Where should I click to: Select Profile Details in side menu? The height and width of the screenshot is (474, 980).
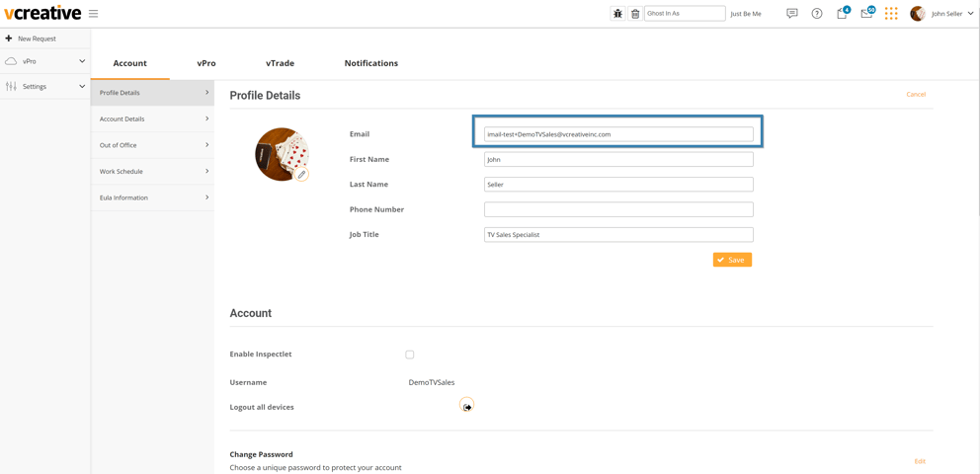click(152, 93)
